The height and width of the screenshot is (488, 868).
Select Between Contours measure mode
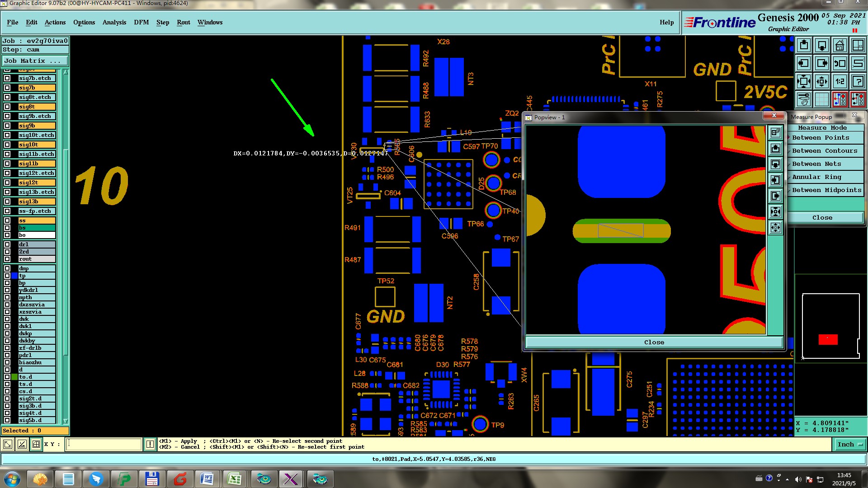tap(825, 151)
